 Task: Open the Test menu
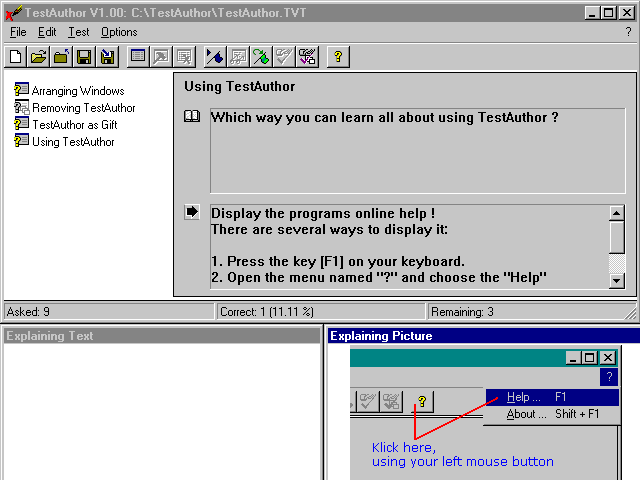(78, 32)
